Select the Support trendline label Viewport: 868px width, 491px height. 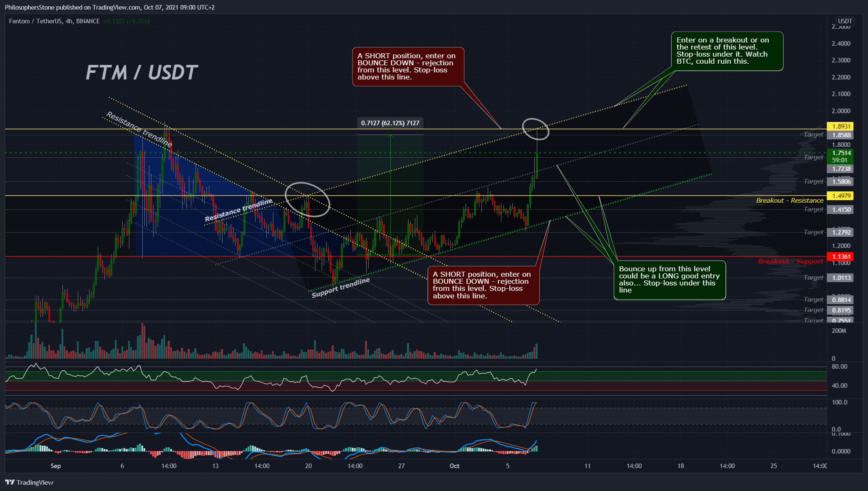pos(341,288)
